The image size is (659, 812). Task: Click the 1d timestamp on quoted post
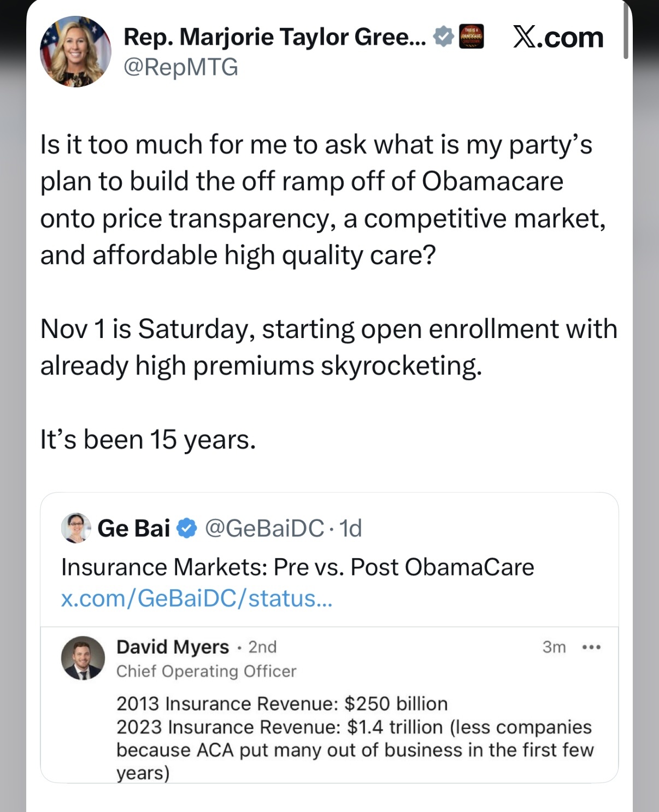[x=350, y=528]
